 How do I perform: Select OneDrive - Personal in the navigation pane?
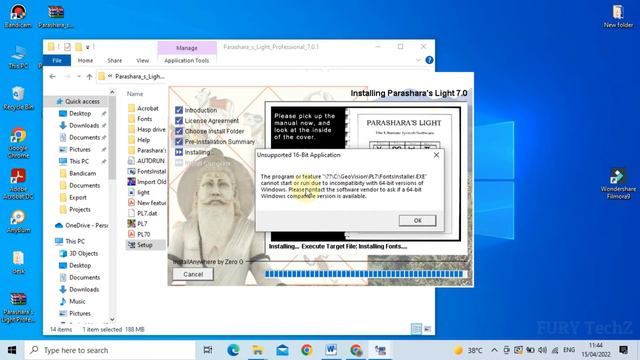(82, 225)
